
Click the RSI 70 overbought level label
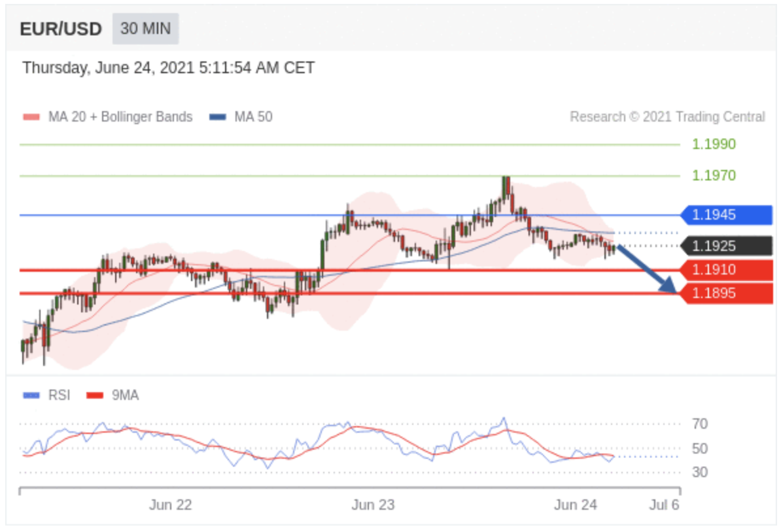[x=699, y=424]
